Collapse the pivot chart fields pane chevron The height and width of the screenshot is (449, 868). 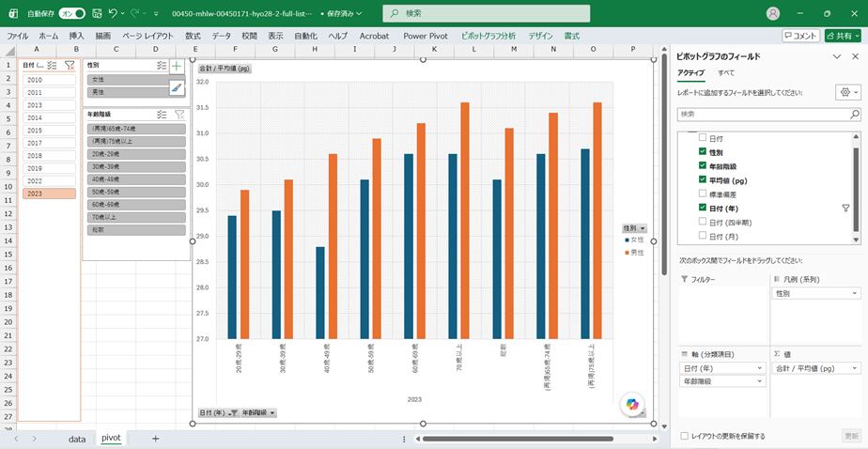tap(837, 56)
